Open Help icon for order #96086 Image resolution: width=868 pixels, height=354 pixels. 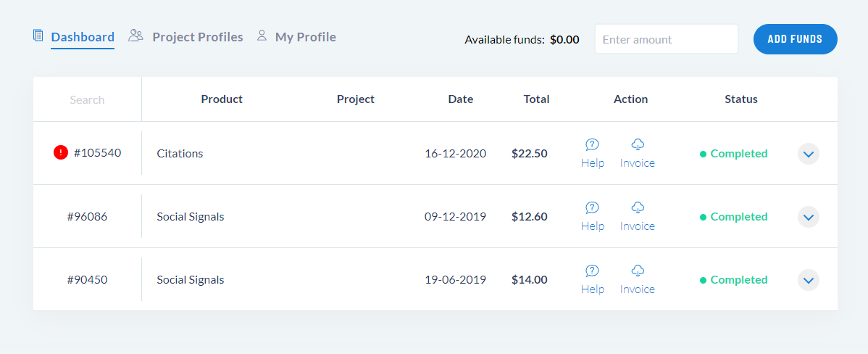click(592, 207)
